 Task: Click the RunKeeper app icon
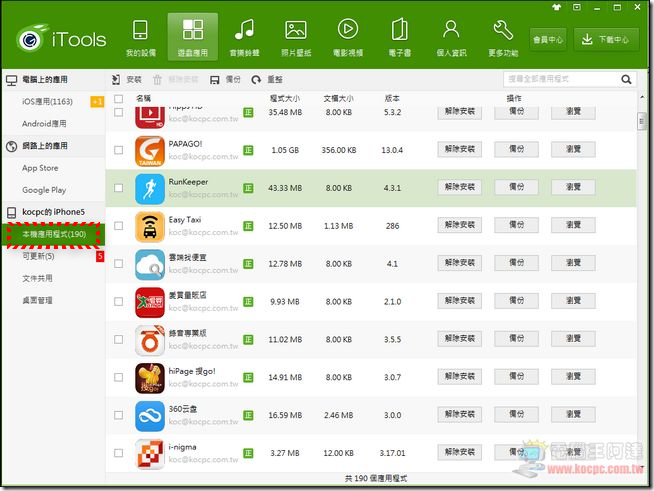[150, 189]
